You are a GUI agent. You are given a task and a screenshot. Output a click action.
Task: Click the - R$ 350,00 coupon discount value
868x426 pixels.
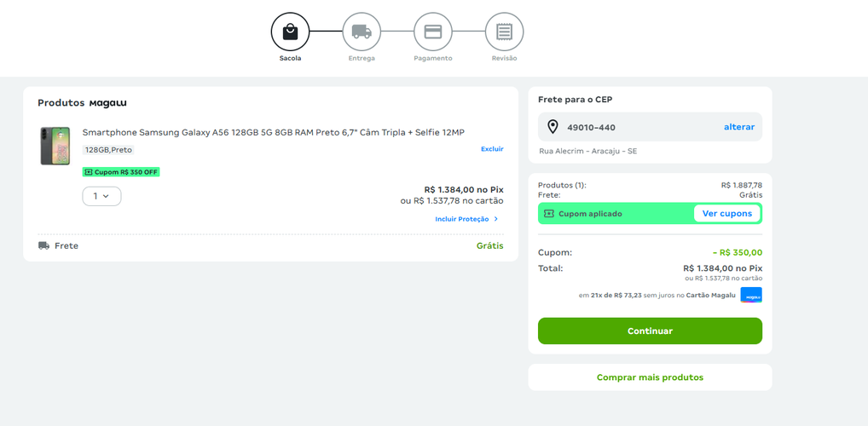click(738, 253)
